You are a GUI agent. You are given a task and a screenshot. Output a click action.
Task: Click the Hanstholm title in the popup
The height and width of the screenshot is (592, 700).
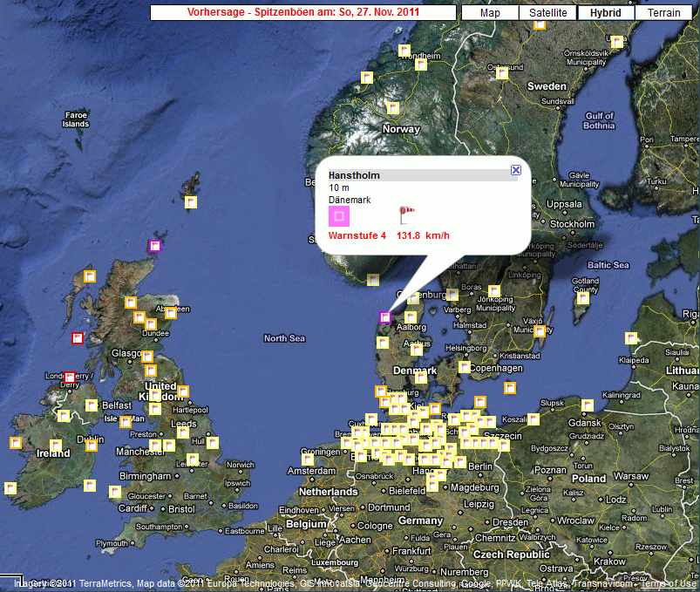tap(349, 175)
